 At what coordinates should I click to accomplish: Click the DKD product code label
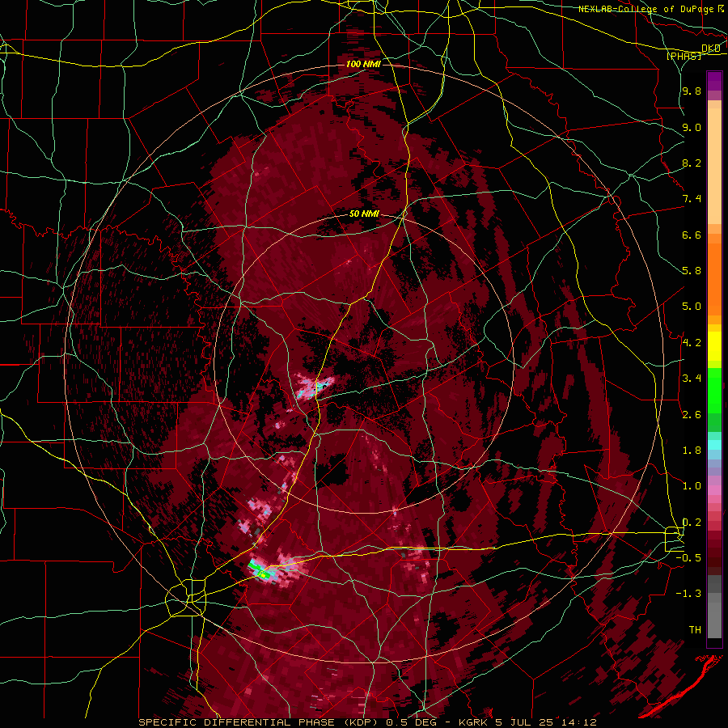pos(710,49)
